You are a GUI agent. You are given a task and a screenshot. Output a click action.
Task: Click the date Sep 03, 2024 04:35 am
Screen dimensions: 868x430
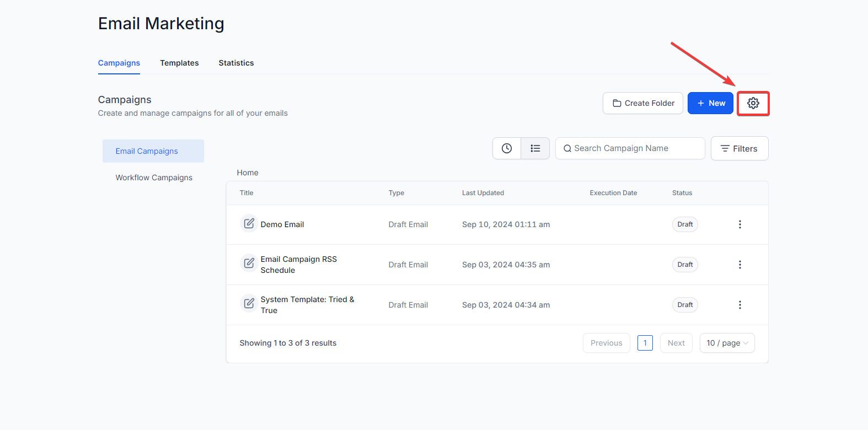pos(506,265)
